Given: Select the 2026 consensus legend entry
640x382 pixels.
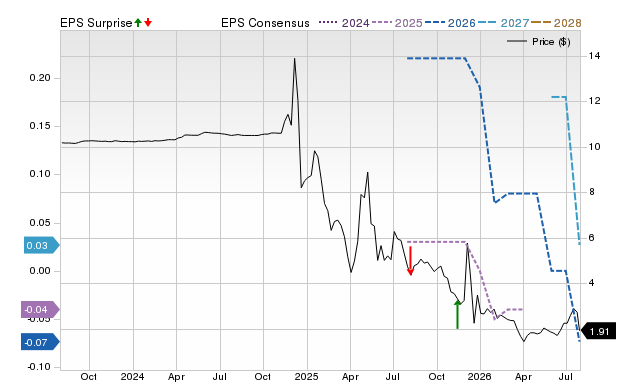Looking at the screenshot, I should point(450,23).
